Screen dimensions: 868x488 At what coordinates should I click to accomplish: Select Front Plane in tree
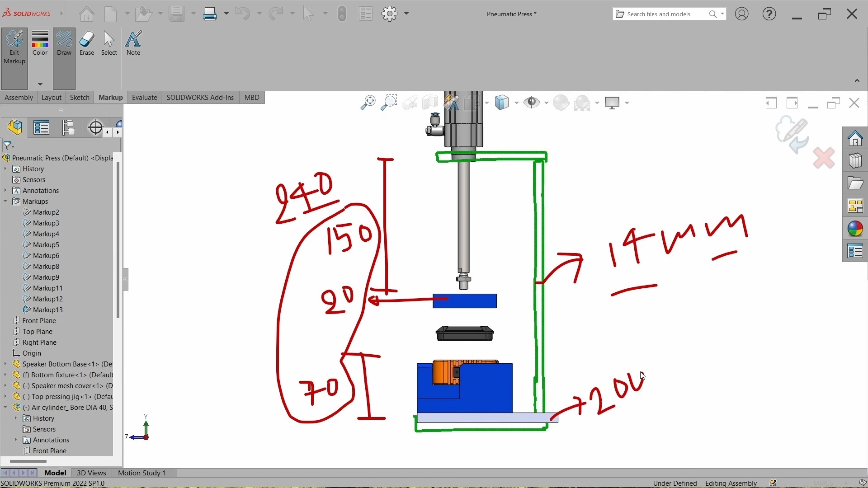click(39, 321)
